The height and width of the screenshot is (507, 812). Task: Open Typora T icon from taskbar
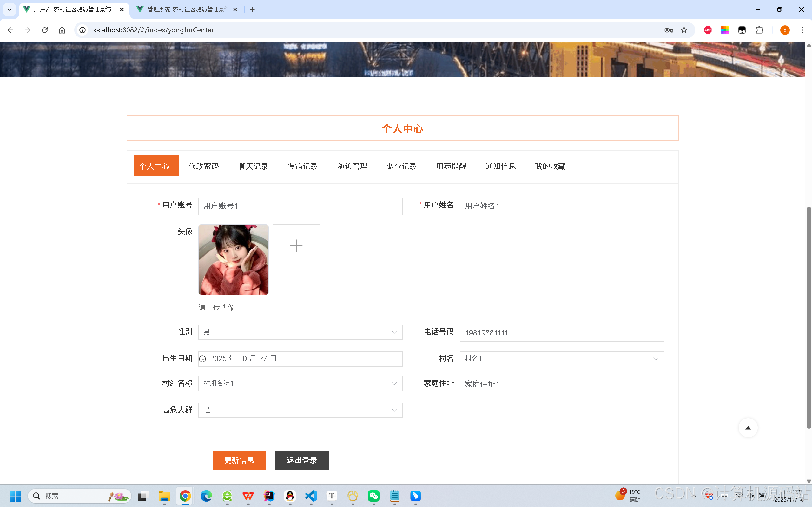point(332,496)
